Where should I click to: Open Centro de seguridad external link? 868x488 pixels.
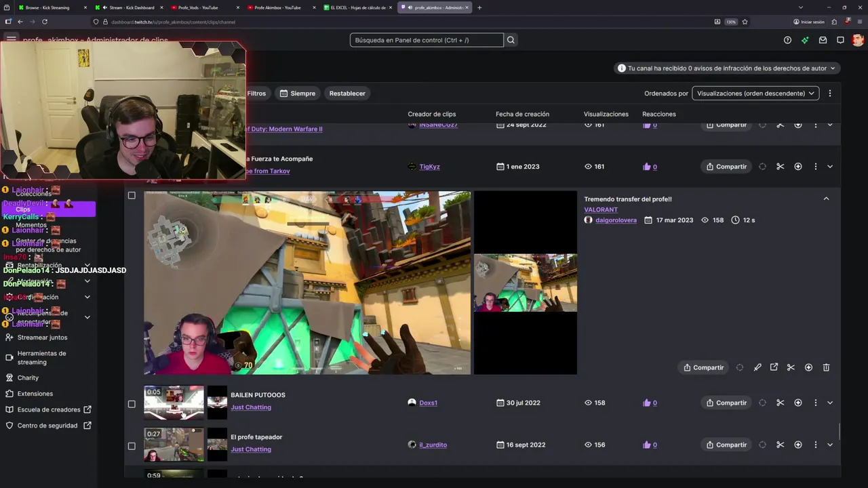point(48,426)
